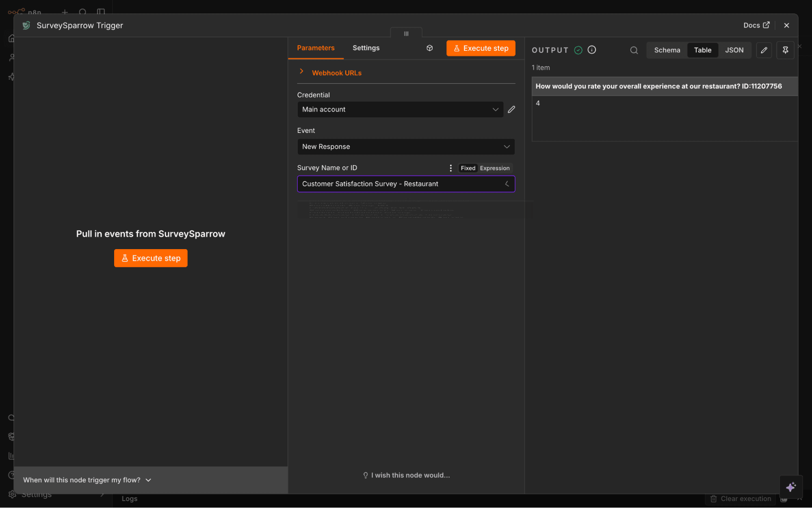Click the restaurant experience column header
This screenshot has height=508, width=812.
click(x=665, y=86)
